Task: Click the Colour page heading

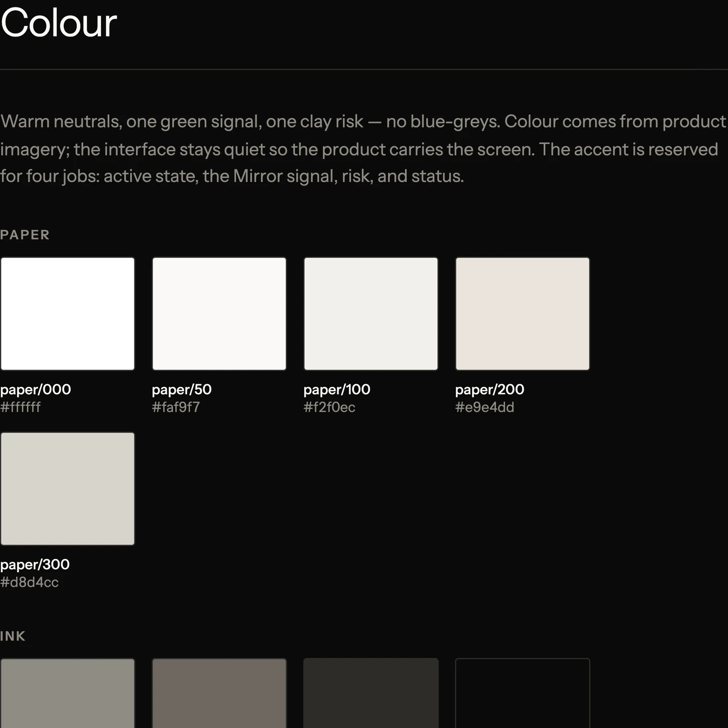Action: [59, 23]
